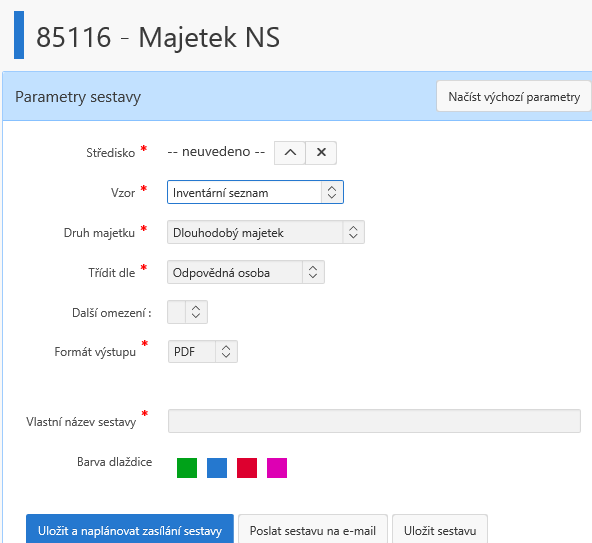Select blue tile color swatch
Image resolution: width=592 pixels, height=543 pixels.
pyautogui.click(x=217, y=468)
